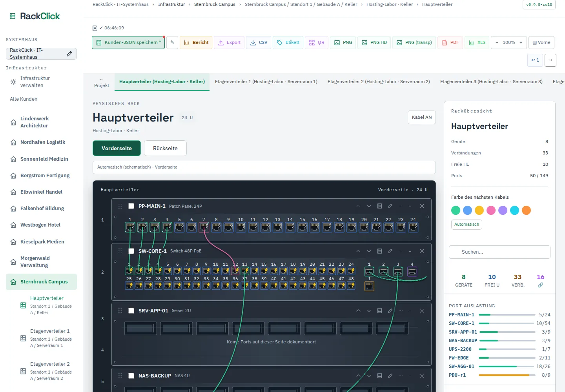
Task: Zoom in with the plus icon
Action: click(x=521, y=42)
